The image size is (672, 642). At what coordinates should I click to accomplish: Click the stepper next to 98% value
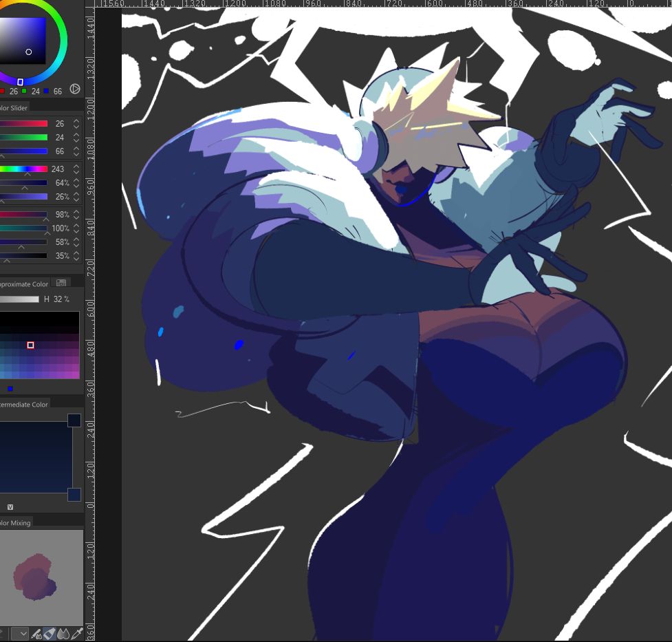point(76,215)
